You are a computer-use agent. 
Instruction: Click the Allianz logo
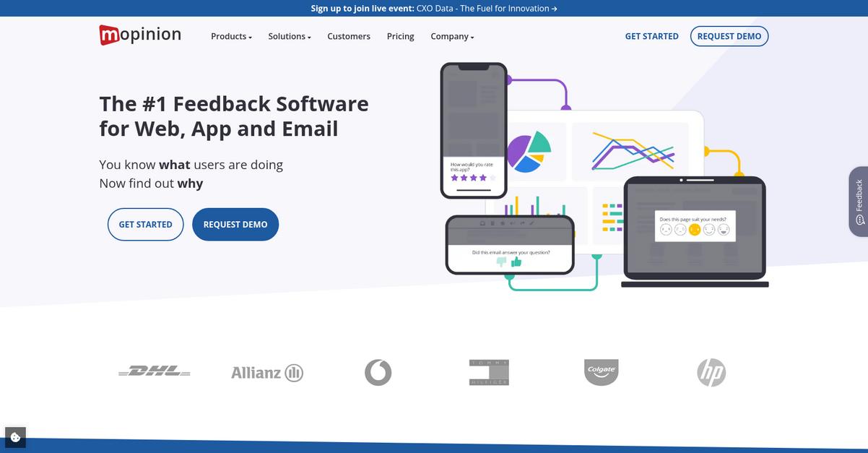pyautogui.click(x=267, y=373)
